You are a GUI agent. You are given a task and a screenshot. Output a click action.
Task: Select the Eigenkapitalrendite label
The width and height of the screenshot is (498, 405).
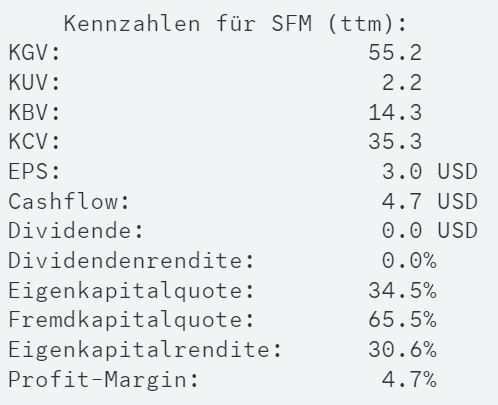point(145,350)
